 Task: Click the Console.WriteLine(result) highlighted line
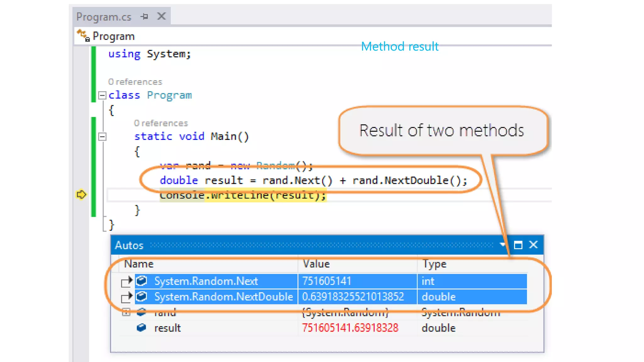pyautogui.click(x=243, y=195)
